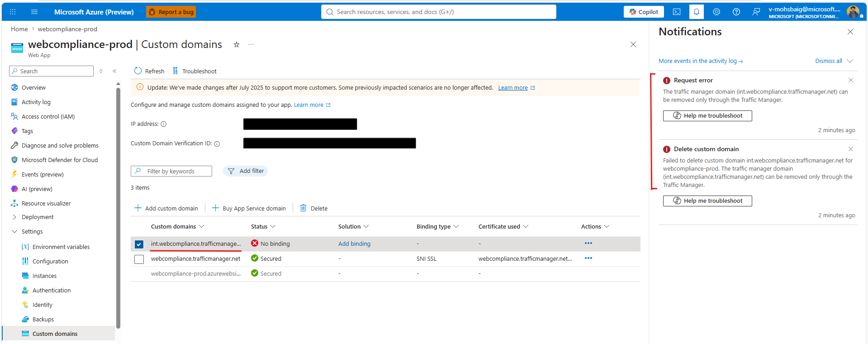This screenshot has width=868, height=344.
Task: Click the info icon next to Custom Domain Verification ID
Action: (x=217, y=144)
